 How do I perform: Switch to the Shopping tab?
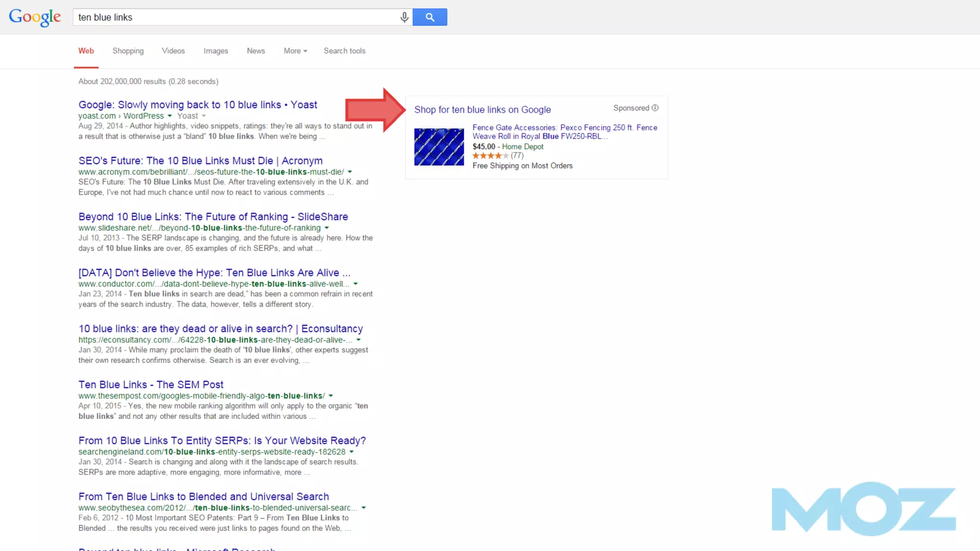pos(128,51)
